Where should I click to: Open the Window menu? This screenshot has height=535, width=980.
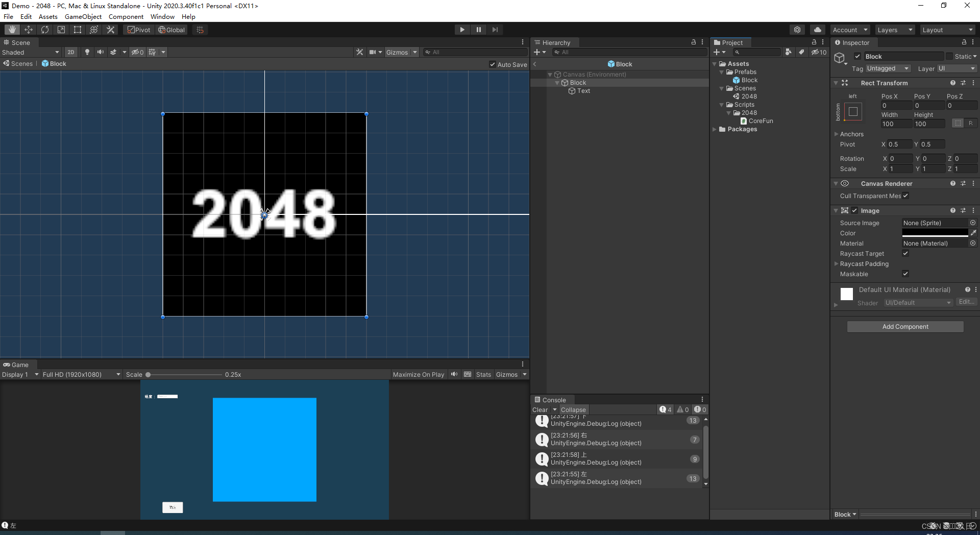tap(162, 16)
